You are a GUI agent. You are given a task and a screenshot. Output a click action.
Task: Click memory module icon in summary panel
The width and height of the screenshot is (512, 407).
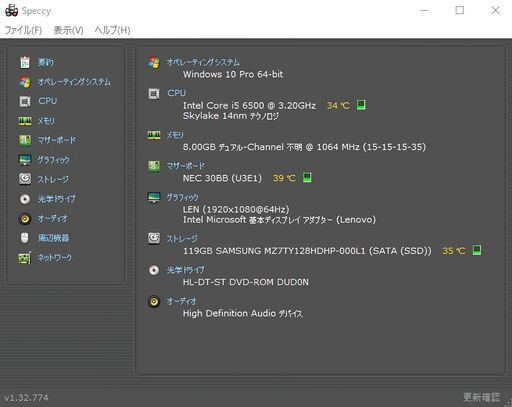pos(154,135)
